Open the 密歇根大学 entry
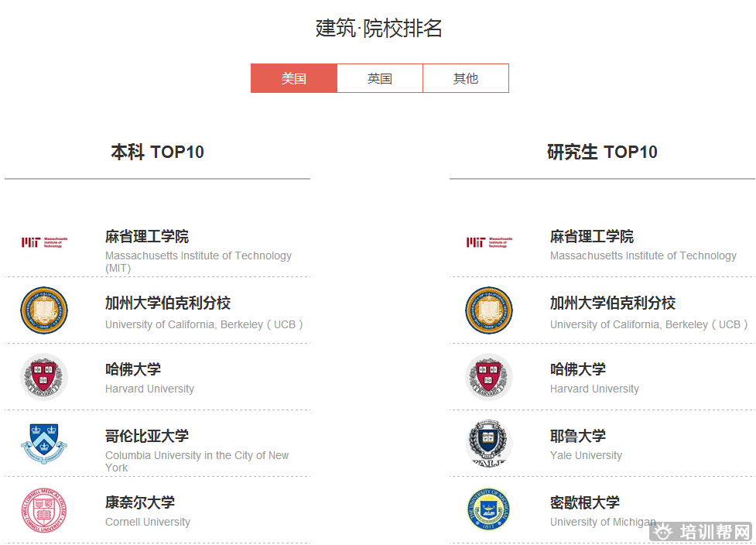The height and width of the screenshot is (545, 756). (585, 502)
